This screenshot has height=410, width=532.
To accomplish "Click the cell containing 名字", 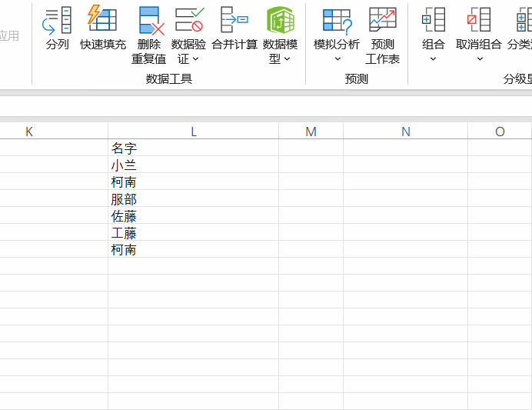I will point(192,148).
